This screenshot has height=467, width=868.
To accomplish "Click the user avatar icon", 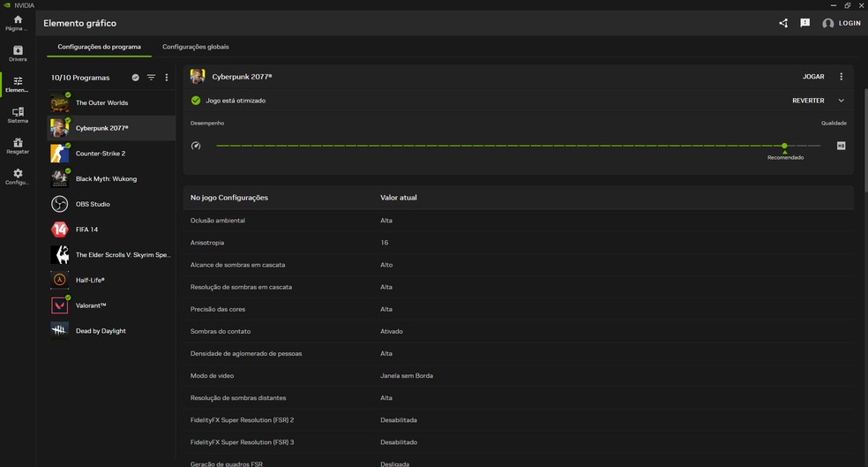I will click(827, 23).
